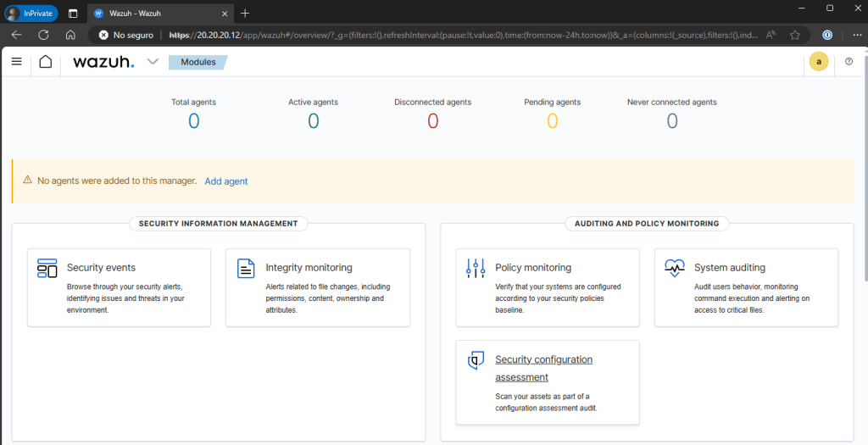Click the Security configuration assessment shield icon

click(476, 361)
